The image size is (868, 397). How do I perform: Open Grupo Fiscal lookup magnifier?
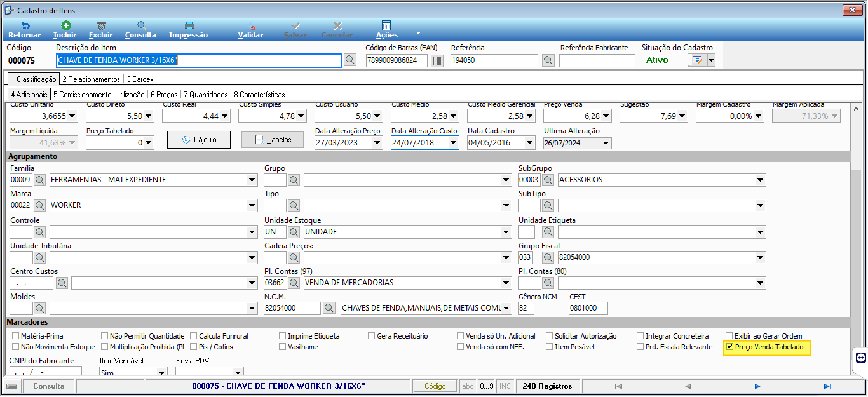tap(548, 257)
